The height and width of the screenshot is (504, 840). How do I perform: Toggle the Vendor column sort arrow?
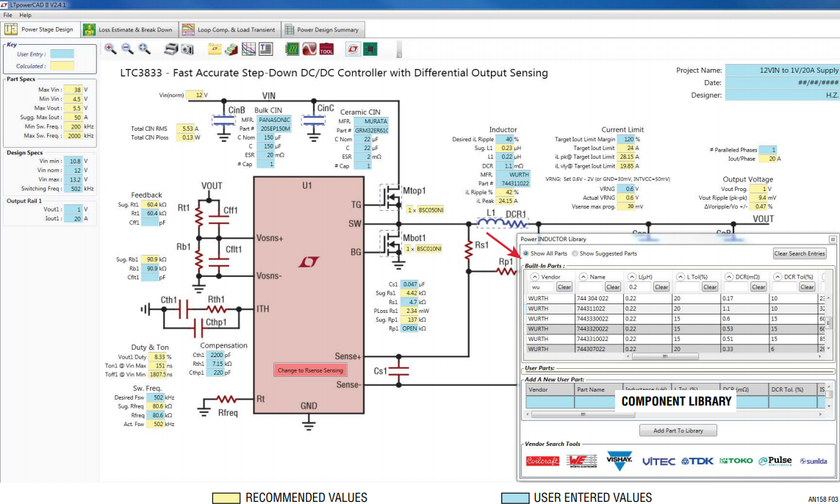click(x=534, y=277)
